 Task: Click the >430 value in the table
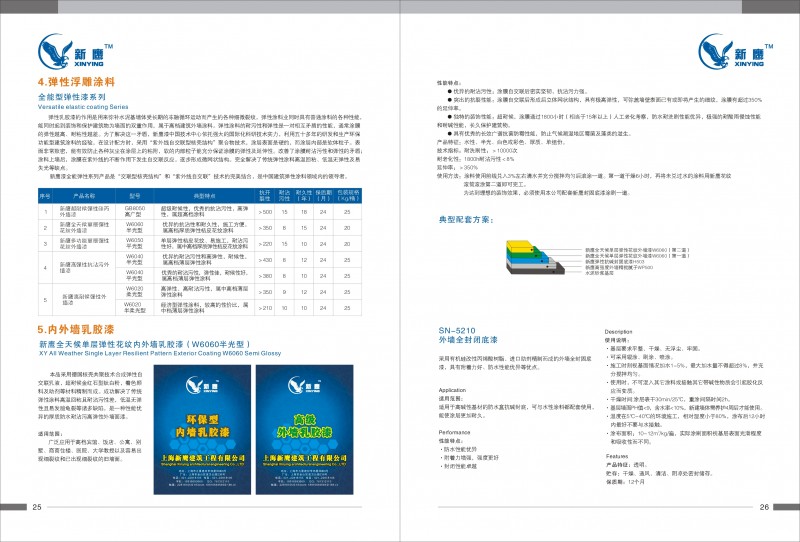265,260
